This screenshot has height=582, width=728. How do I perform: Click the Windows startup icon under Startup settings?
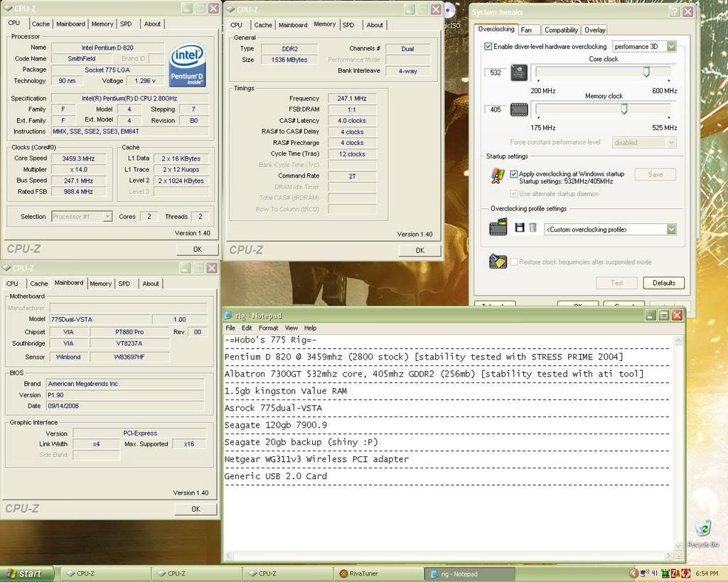(x=497, y=176)
